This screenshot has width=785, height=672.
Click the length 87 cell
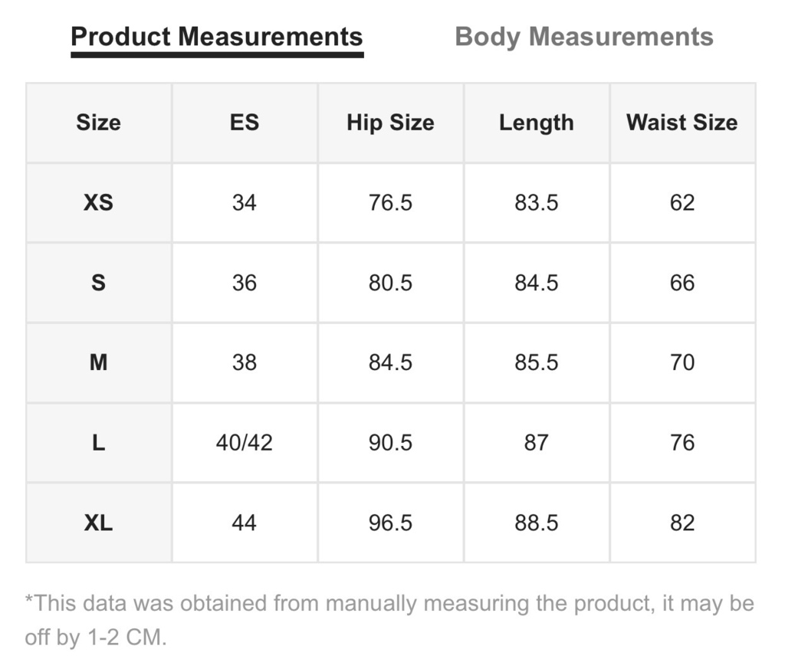(536, 442)
